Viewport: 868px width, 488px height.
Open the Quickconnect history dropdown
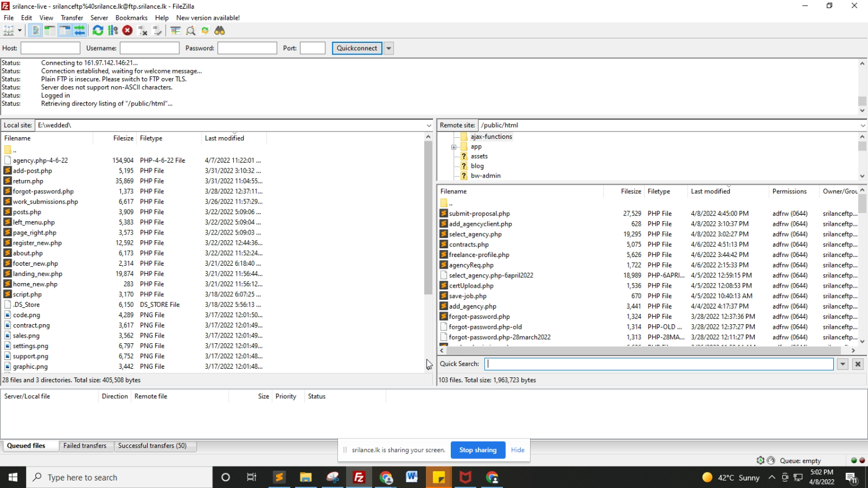point(389,48)
